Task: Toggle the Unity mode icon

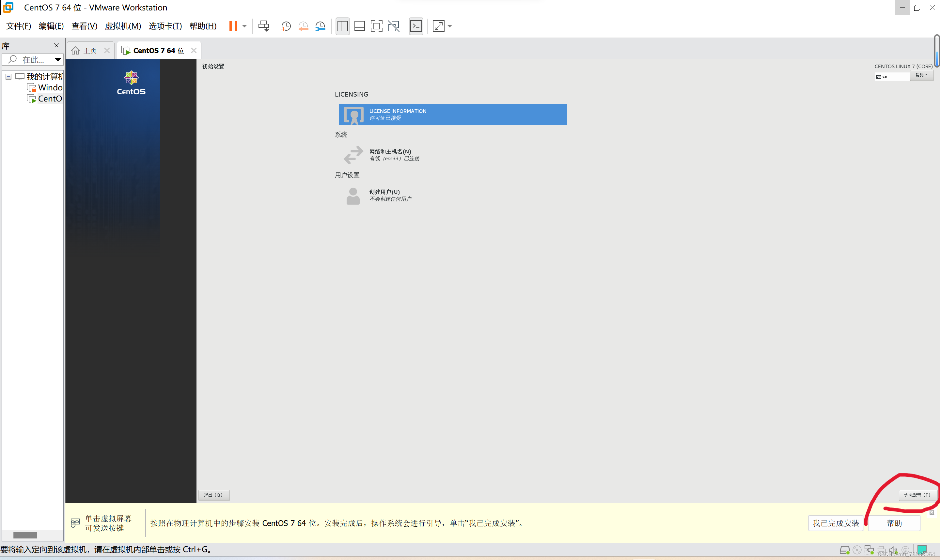Action: point(394,26)
